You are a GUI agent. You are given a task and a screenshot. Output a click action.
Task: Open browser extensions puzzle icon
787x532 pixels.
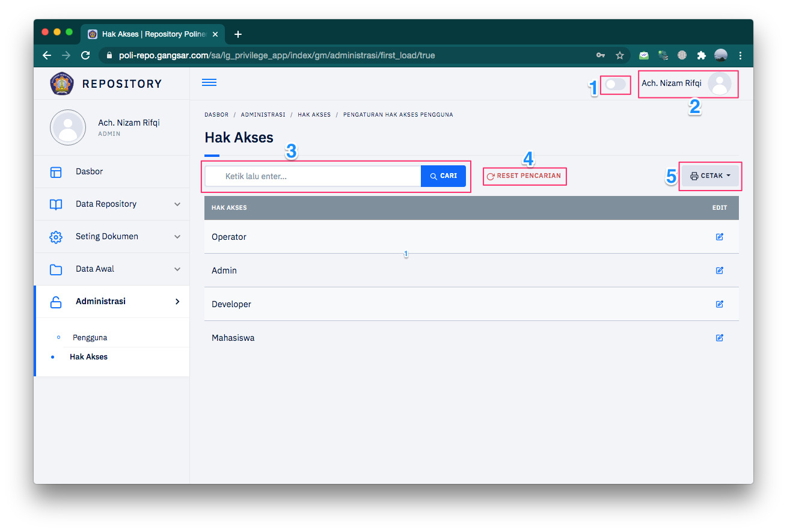(x=701, y=55)
